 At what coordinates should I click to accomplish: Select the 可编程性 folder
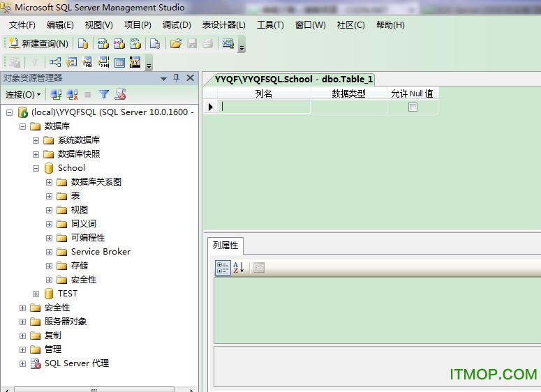[x=88, y=238]
